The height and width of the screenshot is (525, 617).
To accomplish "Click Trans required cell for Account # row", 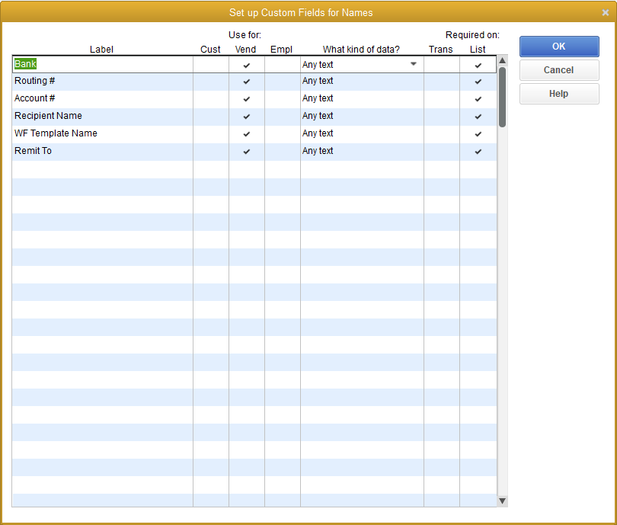I will 442,99.
